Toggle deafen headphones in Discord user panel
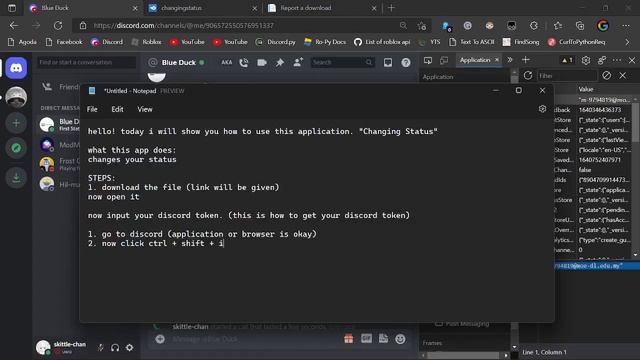640x360 pixels. tap(115, 347)
